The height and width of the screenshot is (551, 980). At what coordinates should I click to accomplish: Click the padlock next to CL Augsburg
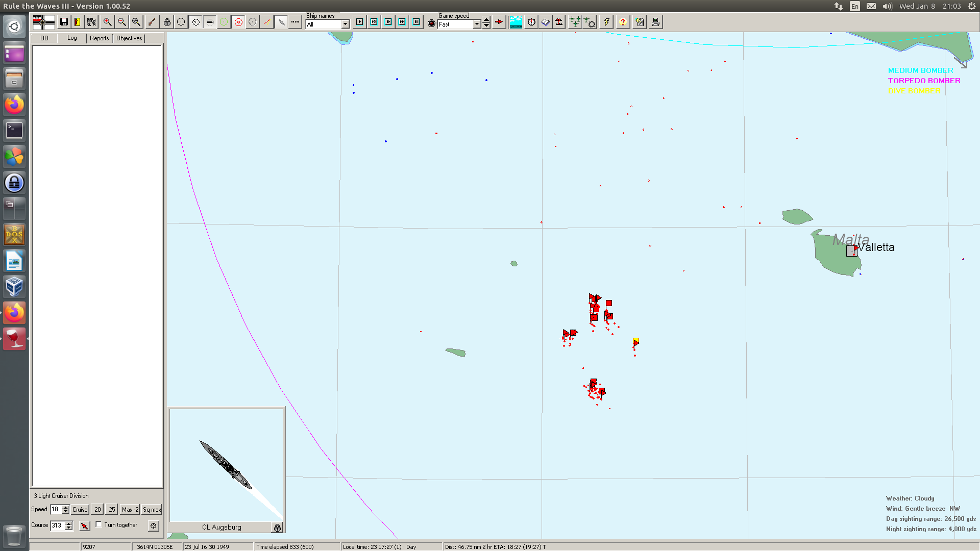277,528
